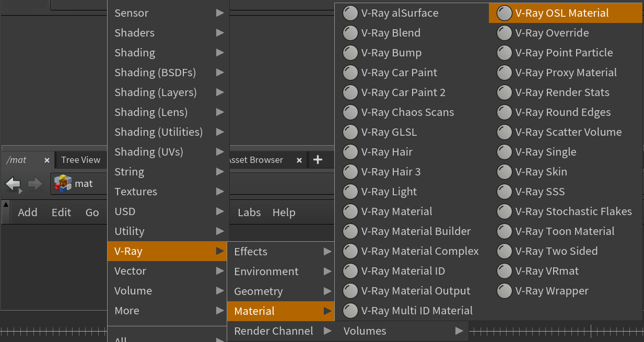
Task: Click the V-Ray Skin node icon
Action: (x=505, y=172)
